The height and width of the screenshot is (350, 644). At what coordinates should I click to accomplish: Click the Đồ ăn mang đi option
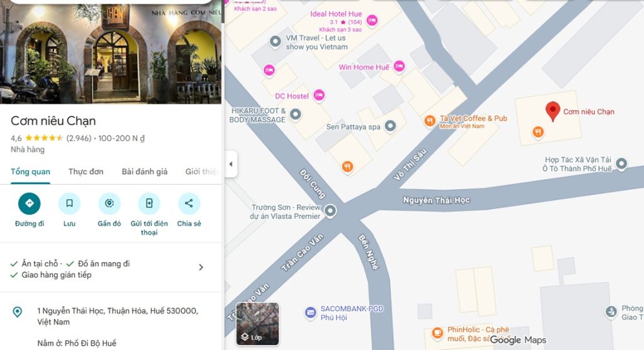point(104,263)
